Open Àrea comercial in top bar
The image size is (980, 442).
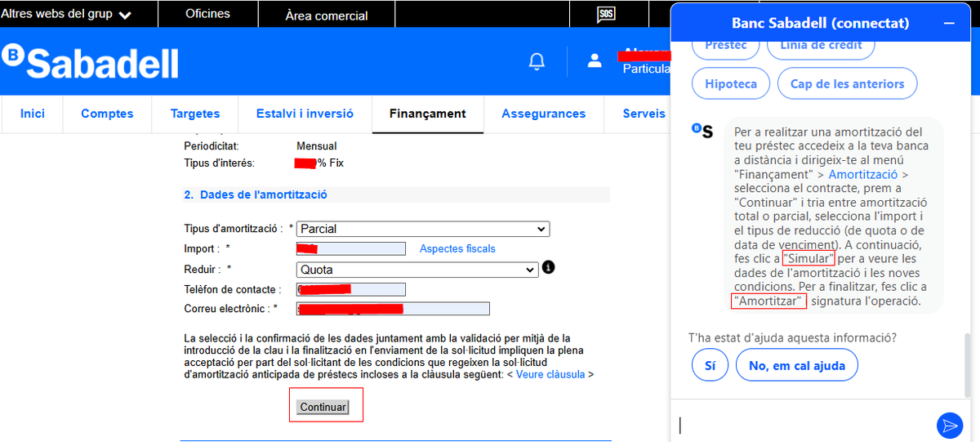tap(327, 15)
